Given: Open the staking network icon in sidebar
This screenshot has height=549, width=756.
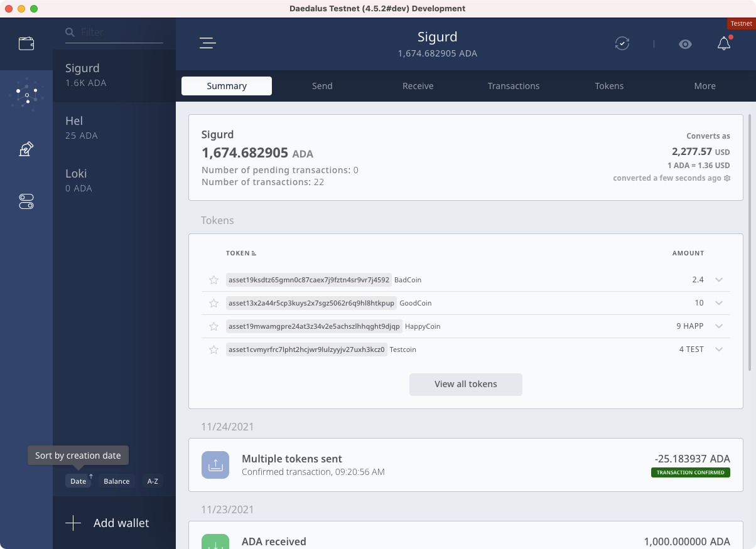Looking at the screenshot, I should coord(26,95).
